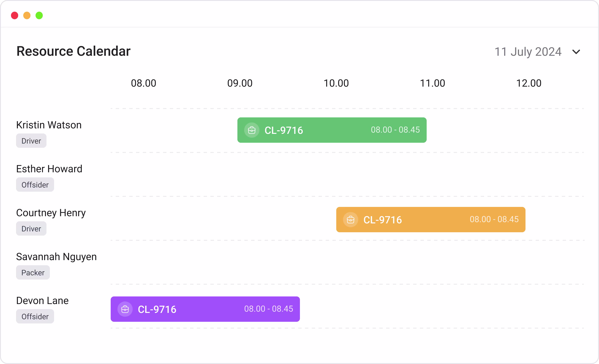599x364 pixels.
Task: Expand the date dropdown chevron
Action: (576, 52)
